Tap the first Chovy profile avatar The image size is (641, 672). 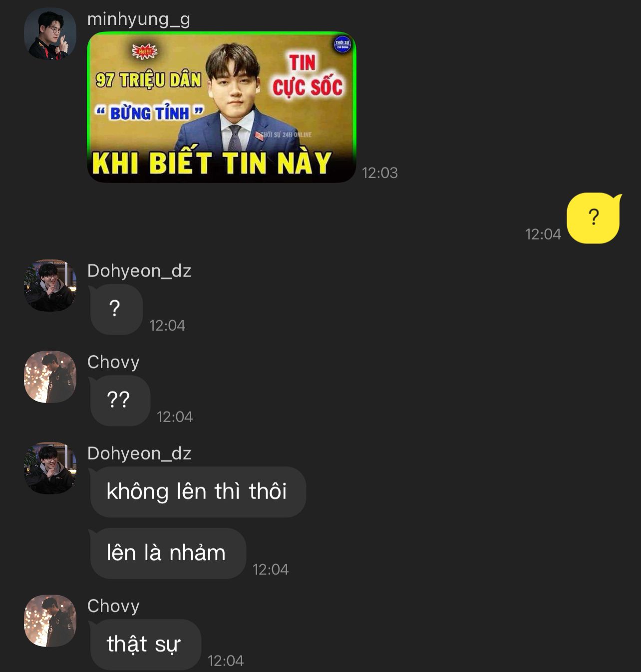point(50,377)
